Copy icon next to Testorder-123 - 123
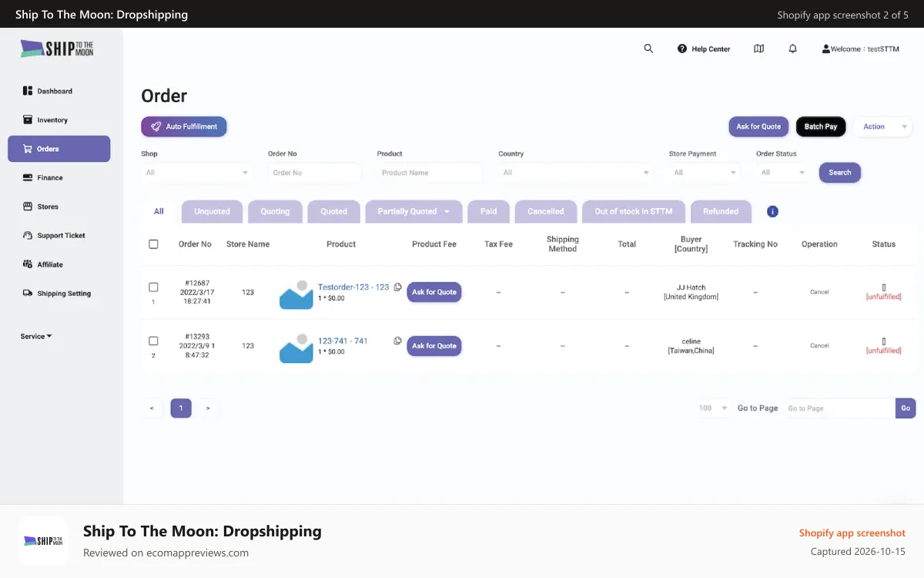The image size is (924, 578). tap(397, 287)
